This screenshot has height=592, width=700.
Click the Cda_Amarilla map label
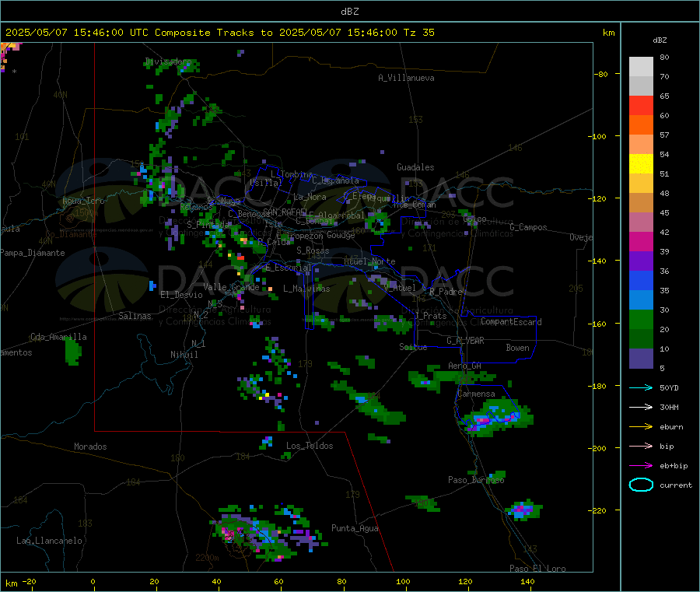click(x=58, y=337)
